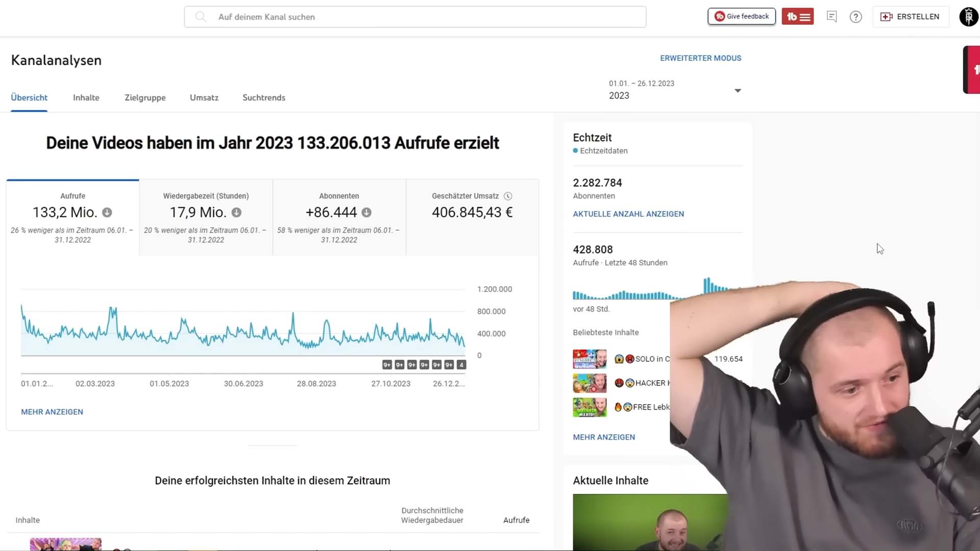Open the channel avatar menu

(x=968, y=17)
